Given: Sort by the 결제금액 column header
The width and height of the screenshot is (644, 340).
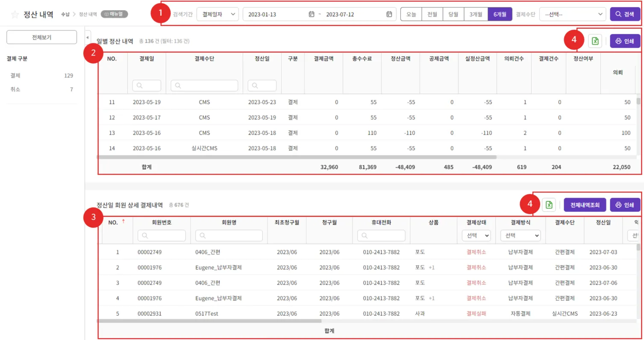Looking at the screenshot, I should (323, 59).
